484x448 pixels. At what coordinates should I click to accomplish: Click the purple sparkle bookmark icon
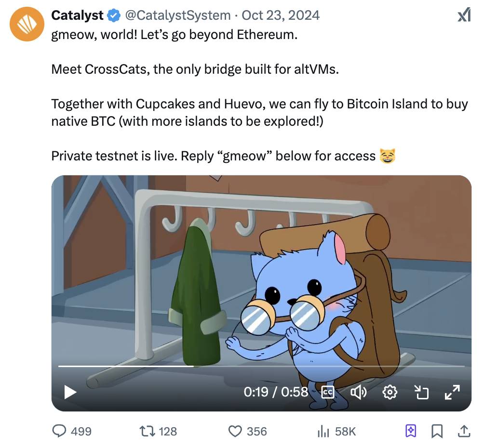pos(410,431)
